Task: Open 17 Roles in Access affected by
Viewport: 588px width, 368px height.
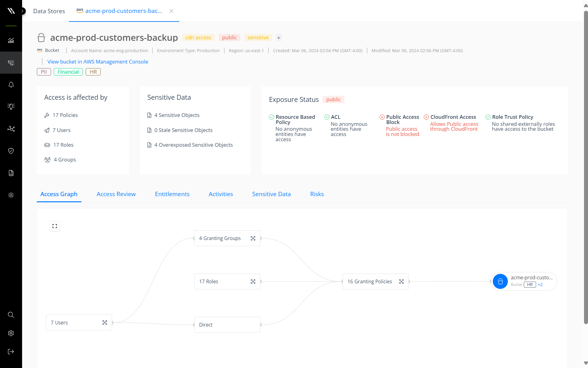Action: 59,145
